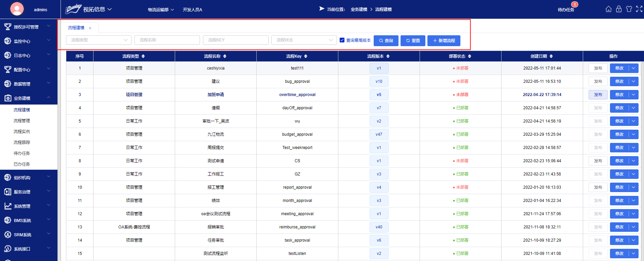Viewport: 644px width, 261px height.
Task: Open the 修改 dropdown arrow for row 1
Action: [x=633, y=68]
